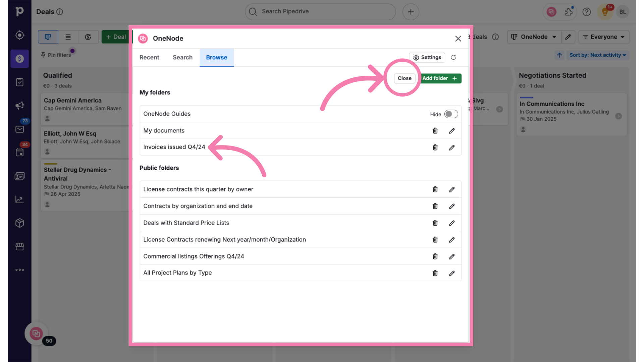Open Activities calendar with 34 badge
Screen dimensions: 644x362
(19, 153)
